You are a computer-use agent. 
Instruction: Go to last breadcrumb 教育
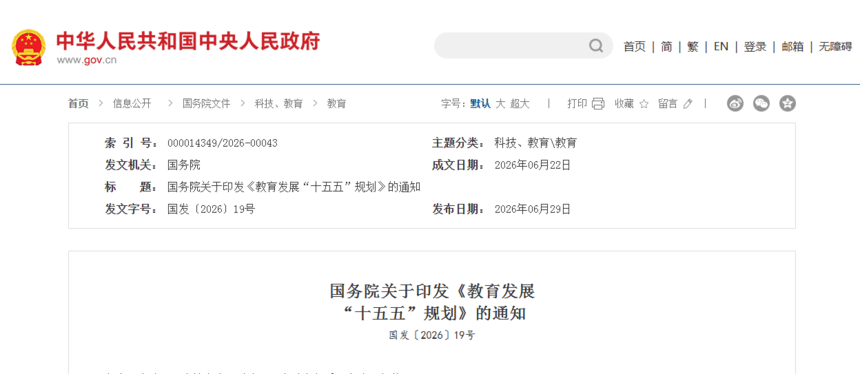[337, 104]
